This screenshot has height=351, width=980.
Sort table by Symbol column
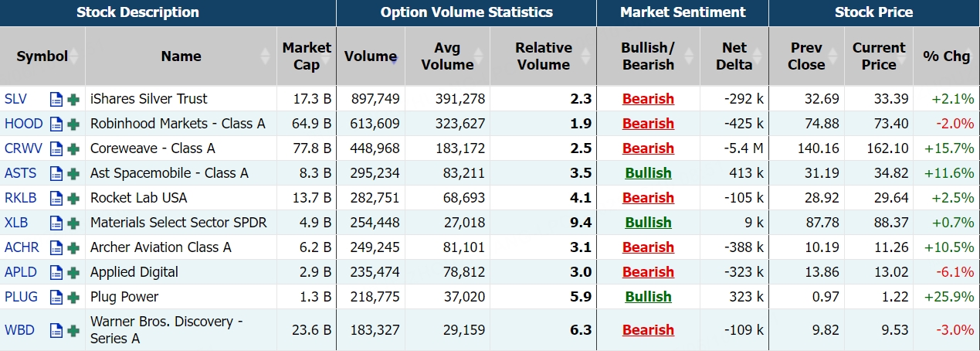click(x=42, y=56)
